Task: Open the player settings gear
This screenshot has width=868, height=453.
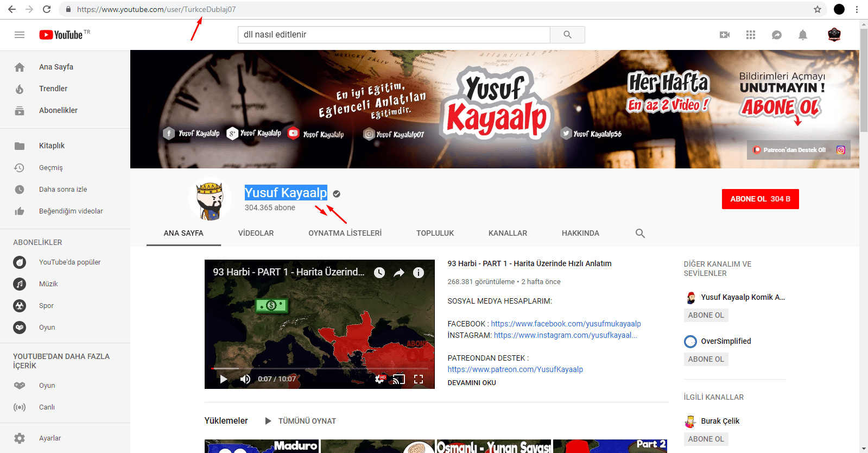Action: pyautogui.click(x=379, y=379)
